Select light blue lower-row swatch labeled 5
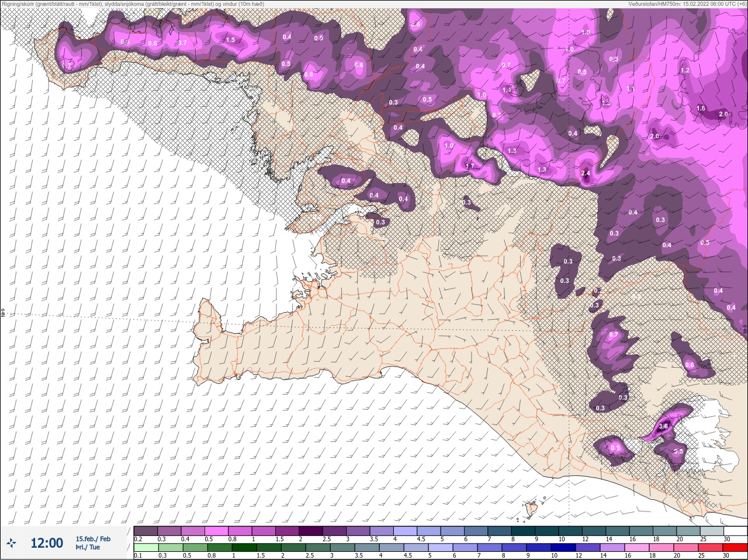This screenshot has height=560, width=748. [x=441, y=548]
